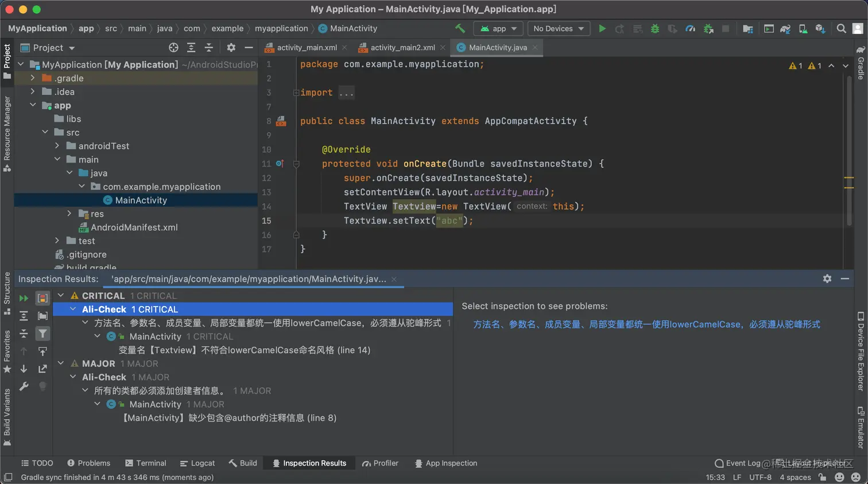Open the app run configuration dropdown

[x=498, y=29]
